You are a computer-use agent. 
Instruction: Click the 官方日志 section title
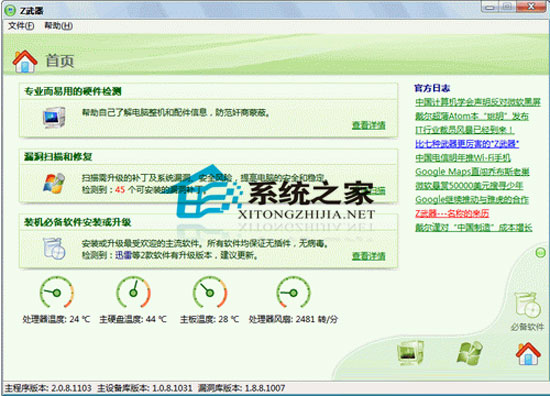[x=432, y=88]
